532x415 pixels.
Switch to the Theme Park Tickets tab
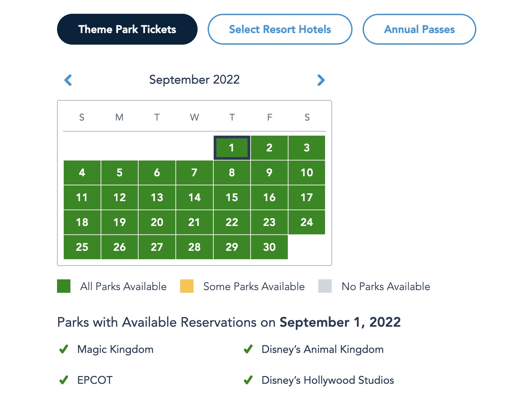point(127,29)
